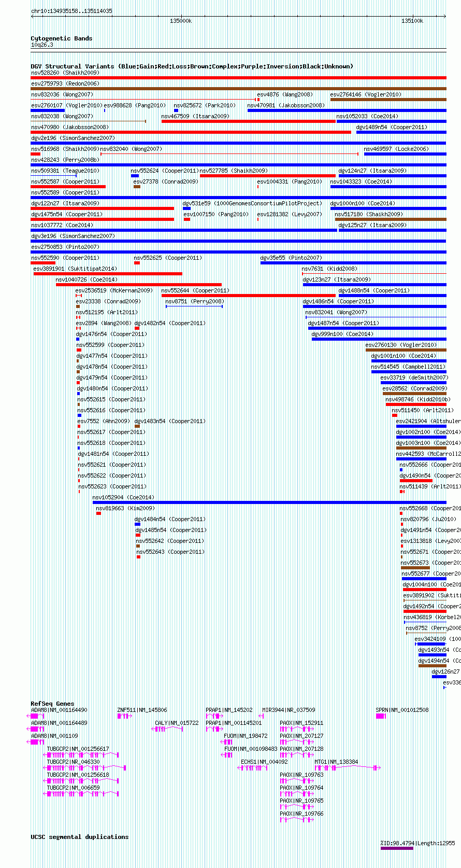Select dgv2e196 (SimonSanchez2007) label
This screenshot has width=461, height=868.
click(73, 138)
